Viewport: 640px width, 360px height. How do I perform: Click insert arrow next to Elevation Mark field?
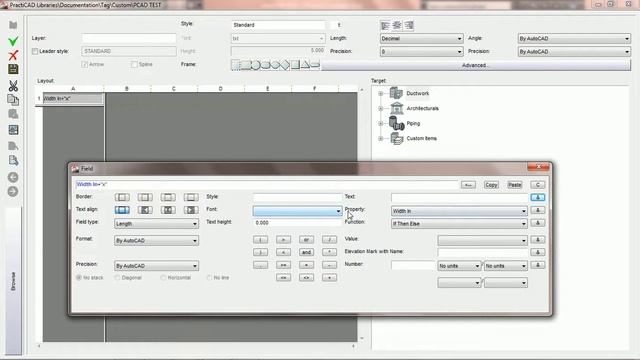[538, 252]
